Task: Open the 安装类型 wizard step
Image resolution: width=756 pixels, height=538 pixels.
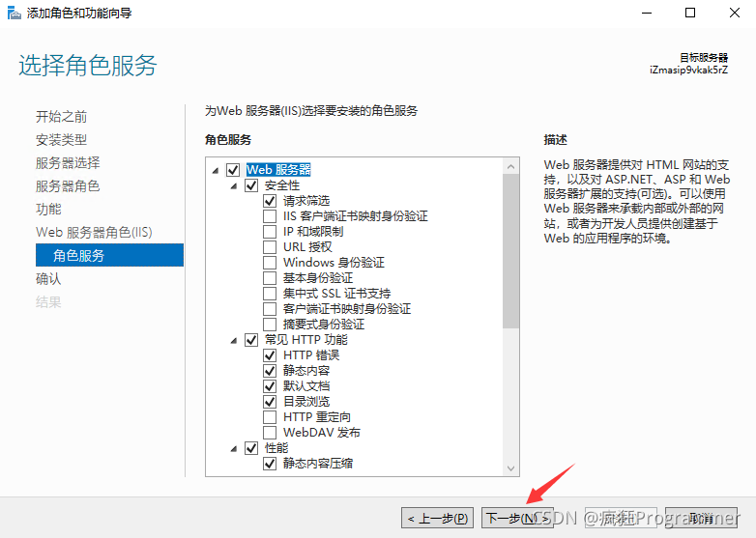Action: (61, 140)
